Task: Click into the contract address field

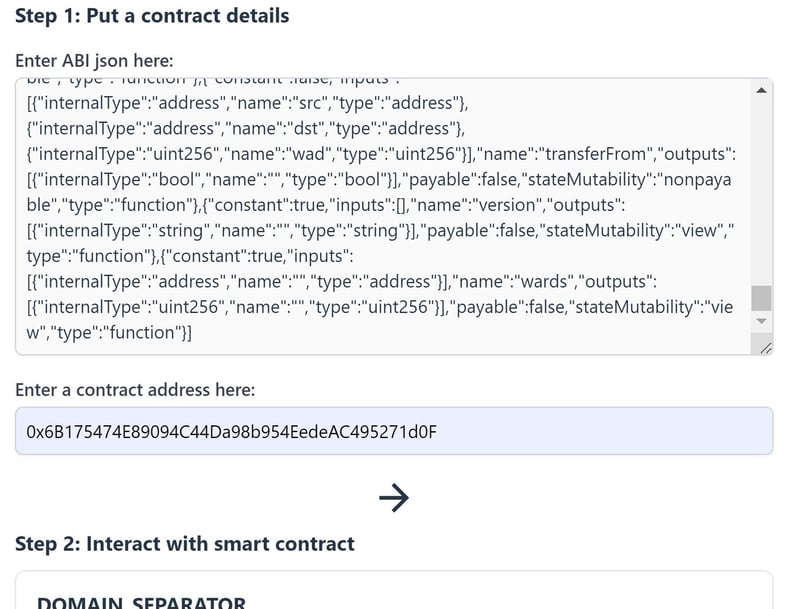Action: click(x=393, y=431)
